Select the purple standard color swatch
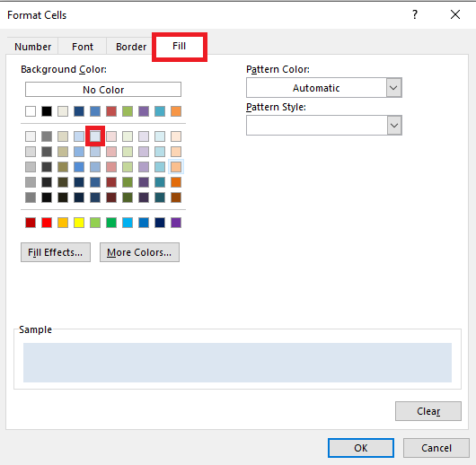 176,223
